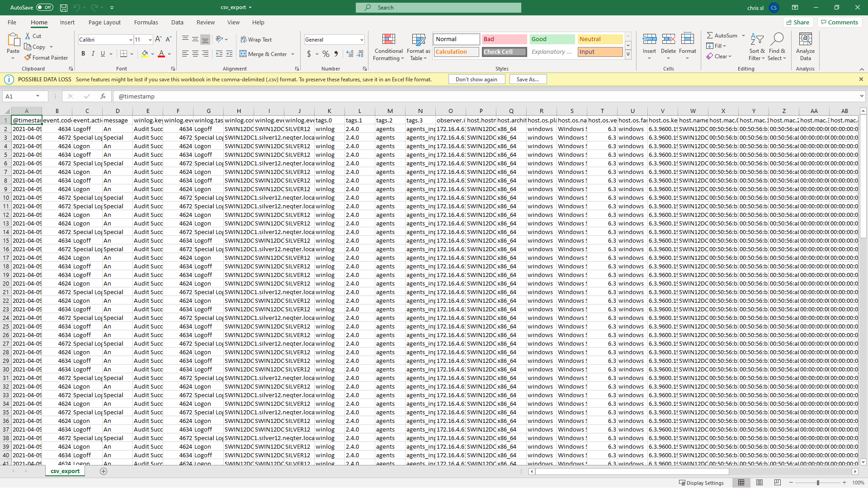Click Format as Table icon

point(419,47)
